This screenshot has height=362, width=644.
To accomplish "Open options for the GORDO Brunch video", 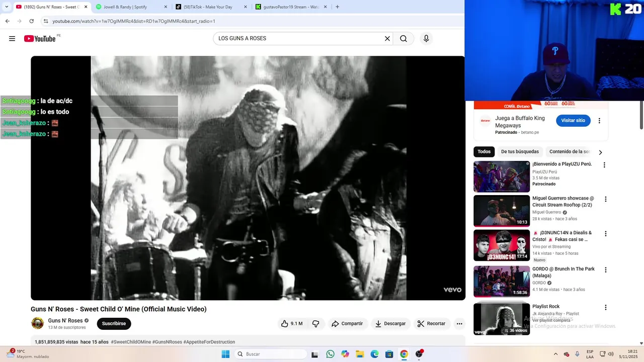I will [x=605, y=270].
